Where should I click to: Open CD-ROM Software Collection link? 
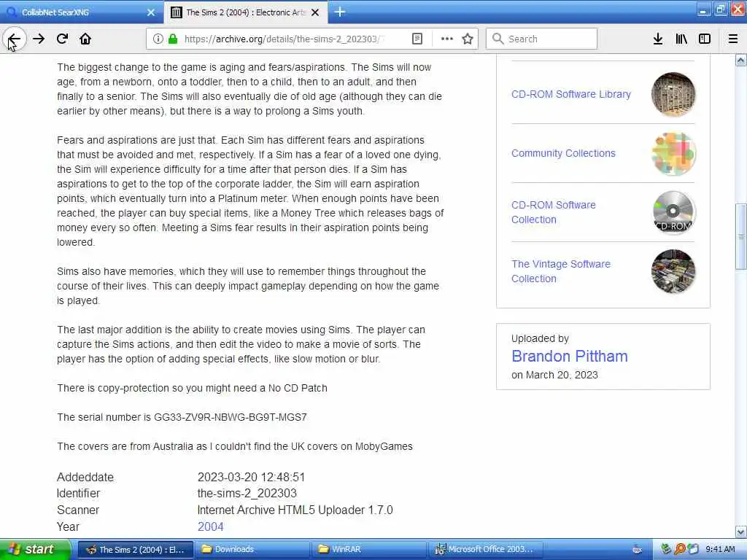point(554,212)
